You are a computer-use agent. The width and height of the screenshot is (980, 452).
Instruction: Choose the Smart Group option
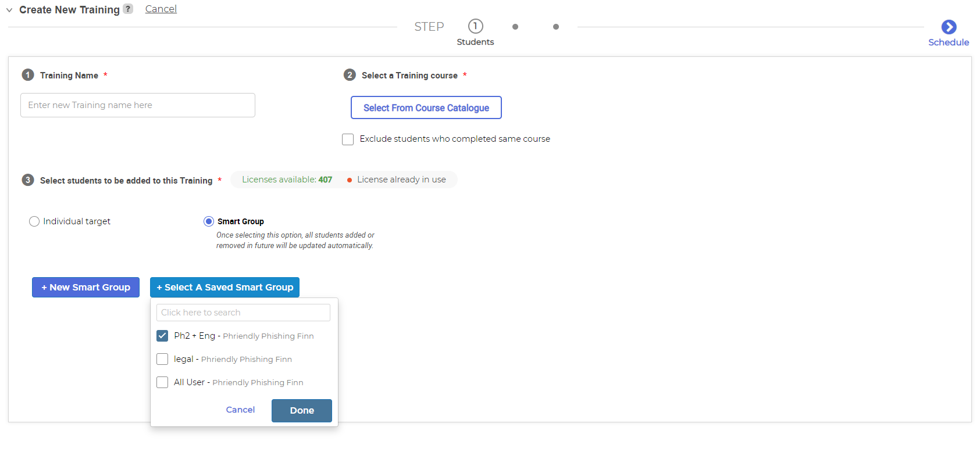(x=209, y=221)
